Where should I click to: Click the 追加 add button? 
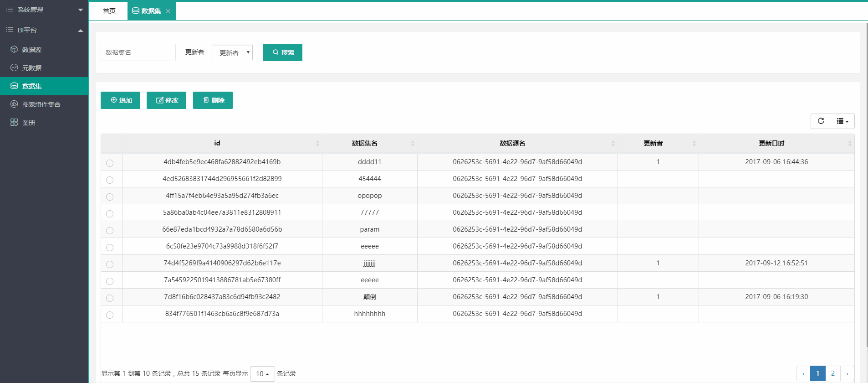pyautogui.click(x=120, y=100)
